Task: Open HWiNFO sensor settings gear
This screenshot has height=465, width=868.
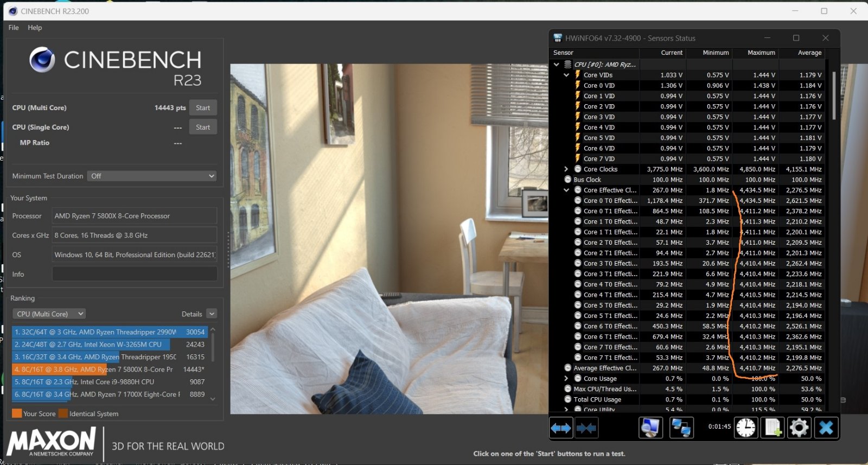Action: tap(799, 428)
